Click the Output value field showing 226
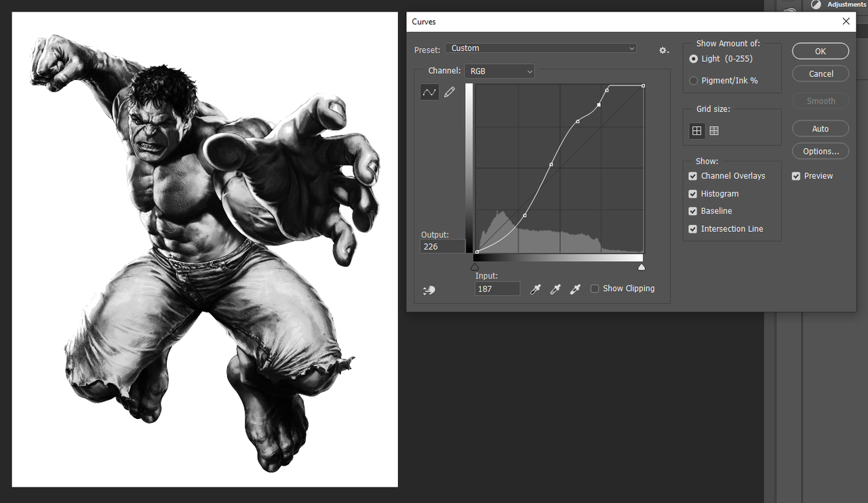 (x=443, y=247)
